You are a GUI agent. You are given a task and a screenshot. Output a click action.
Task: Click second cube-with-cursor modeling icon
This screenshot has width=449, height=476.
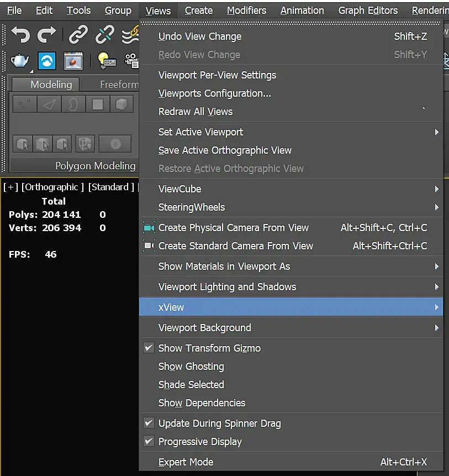(43, 144)
